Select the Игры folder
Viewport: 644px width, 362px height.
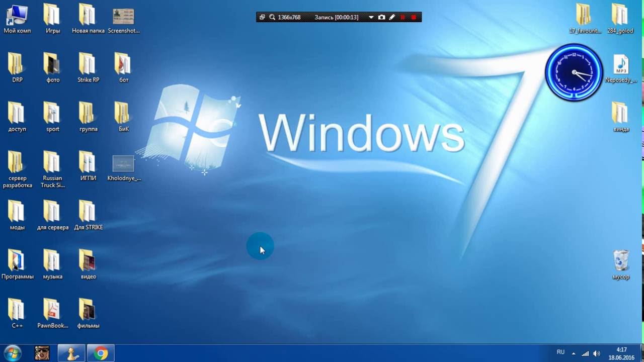52,19
